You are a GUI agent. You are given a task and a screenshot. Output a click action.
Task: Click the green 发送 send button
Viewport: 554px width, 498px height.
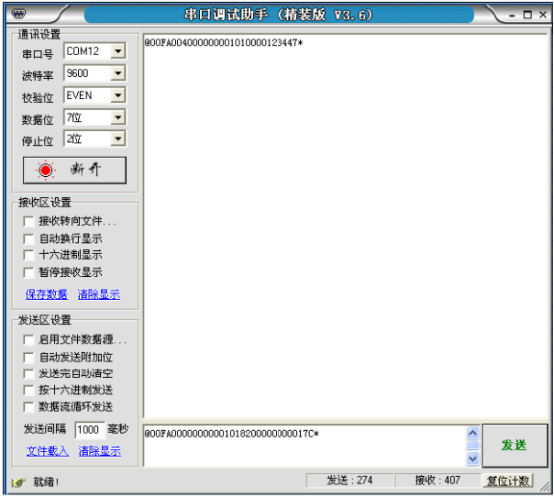[x=514, y=445]
